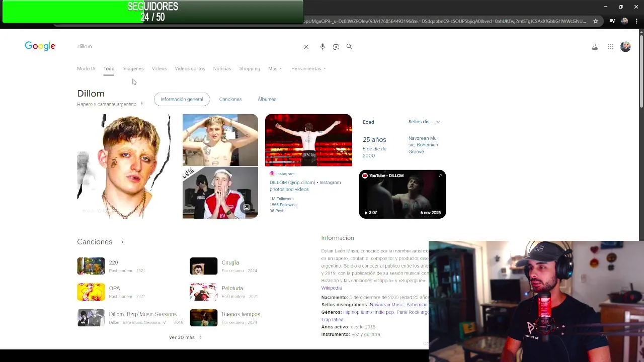Click the Google logo

[x=40, y=46]
